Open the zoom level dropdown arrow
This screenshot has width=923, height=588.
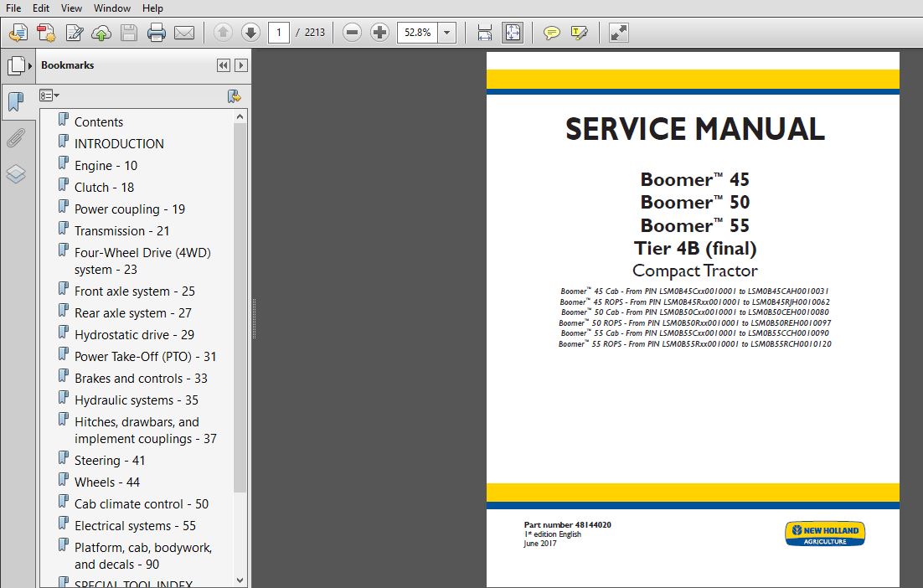(446, 33)
